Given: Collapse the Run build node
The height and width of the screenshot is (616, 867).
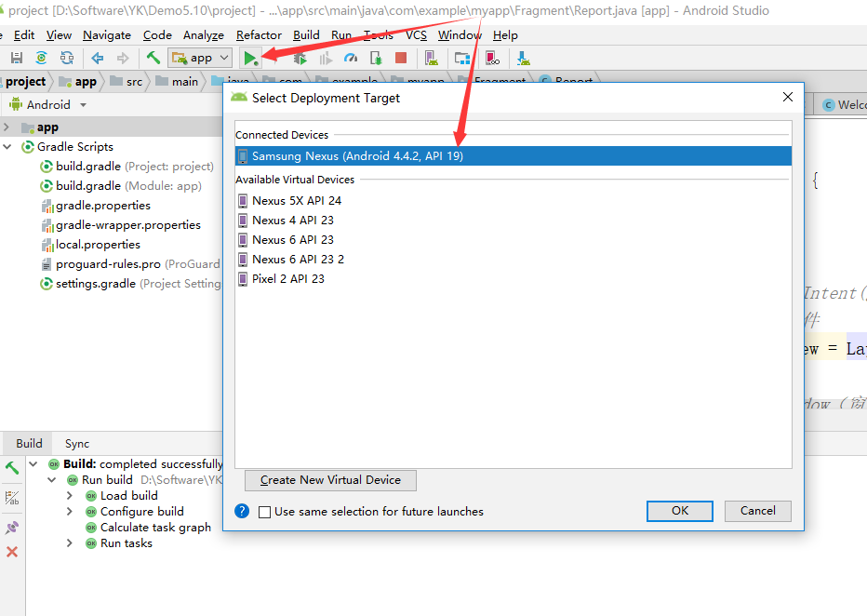Looking at the screenshot, I should point(52,480).
